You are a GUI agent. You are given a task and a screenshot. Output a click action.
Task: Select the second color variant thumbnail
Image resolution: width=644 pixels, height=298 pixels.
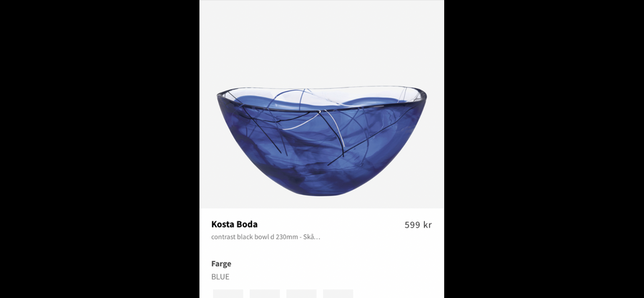click(x=264, y=293)
